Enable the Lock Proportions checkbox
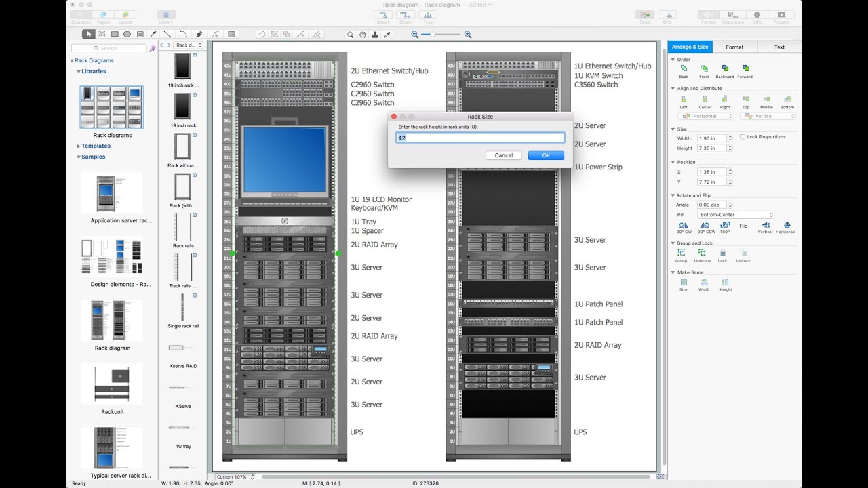 click(x=743, y=137)
